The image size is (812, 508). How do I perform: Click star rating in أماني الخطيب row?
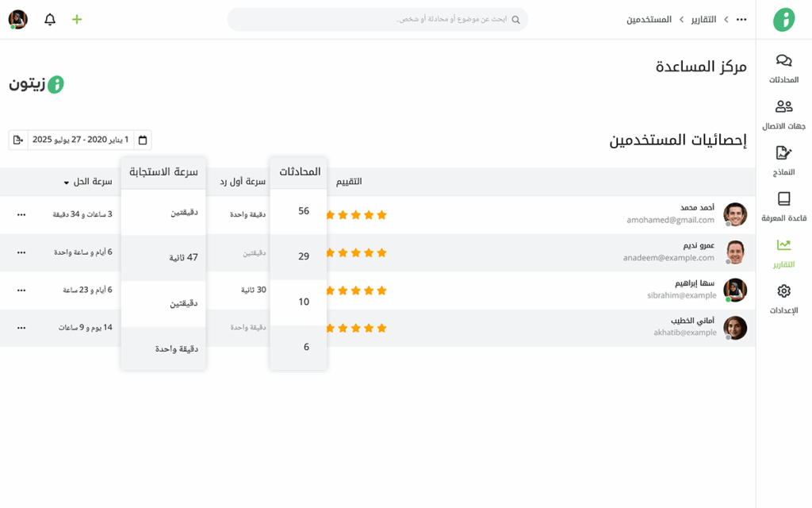356,328
